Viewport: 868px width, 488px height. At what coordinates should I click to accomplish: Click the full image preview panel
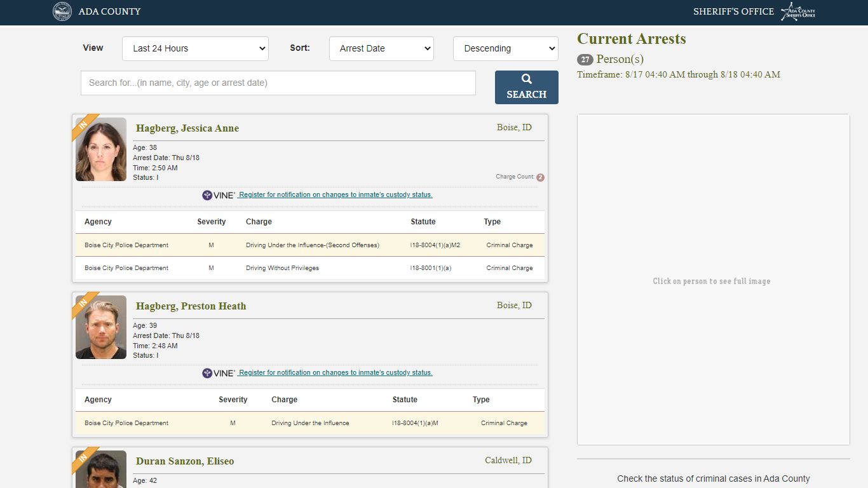(713, 280)
